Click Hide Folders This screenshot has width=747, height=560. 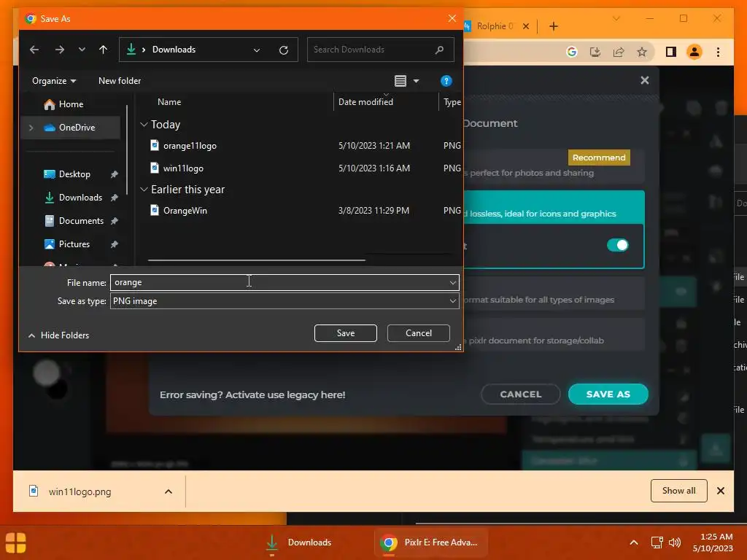[59, 335]
